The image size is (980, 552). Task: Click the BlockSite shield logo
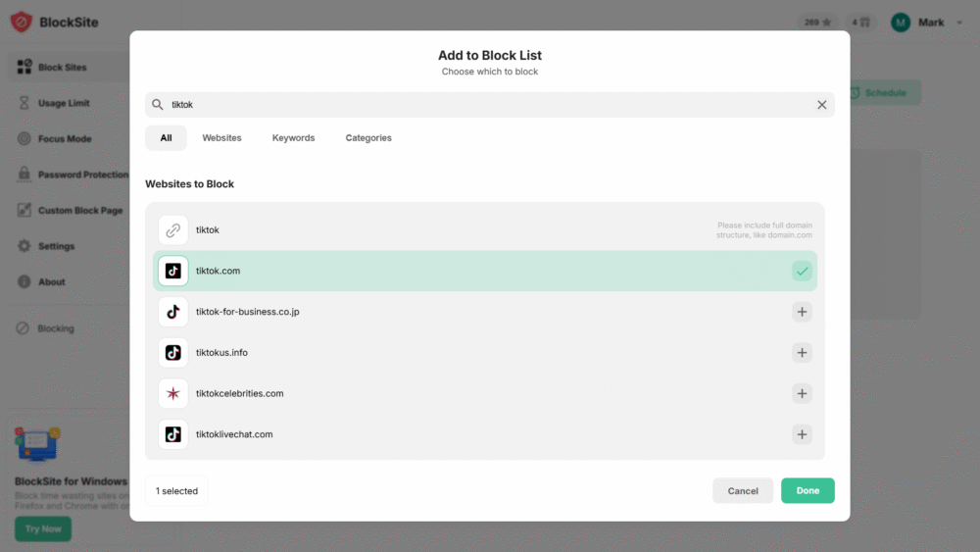pyautogui.click(x=22, y=22)
